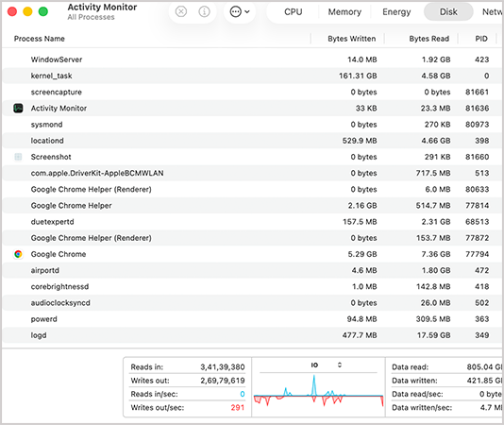Click the Reads in/sec value 0
Image resolution: width=504 pixels, height=425 pixels.
click(x=243, y=394)
